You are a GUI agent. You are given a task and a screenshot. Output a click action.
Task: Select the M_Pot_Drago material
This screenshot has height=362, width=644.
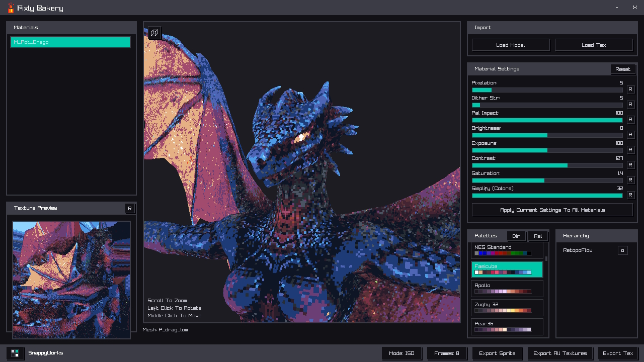70,42
